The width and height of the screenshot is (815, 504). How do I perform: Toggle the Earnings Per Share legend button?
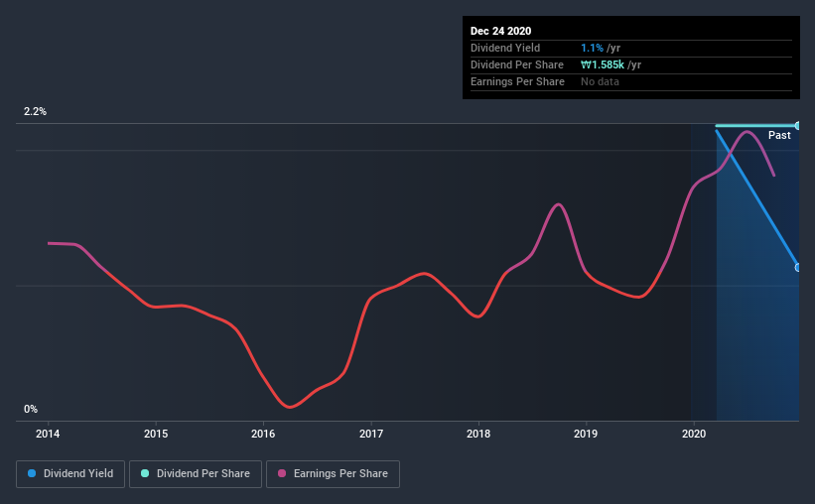[x=333, y=474]
